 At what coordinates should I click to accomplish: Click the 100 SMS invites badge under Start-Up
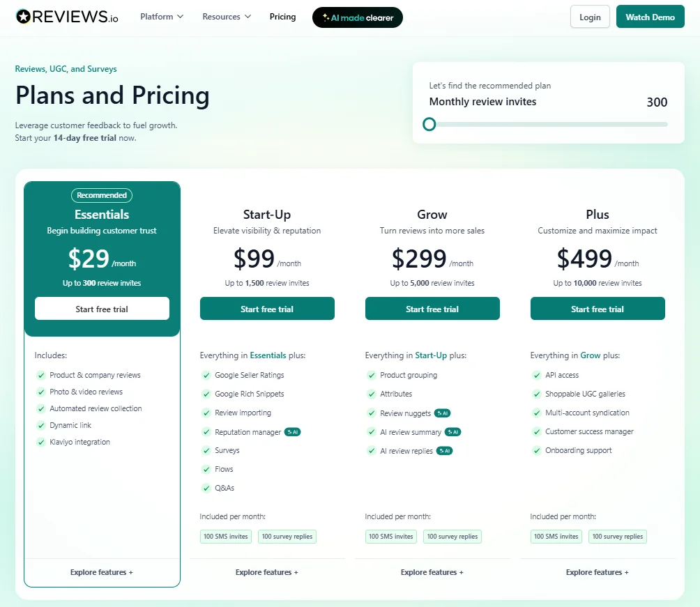coord(225,537)
